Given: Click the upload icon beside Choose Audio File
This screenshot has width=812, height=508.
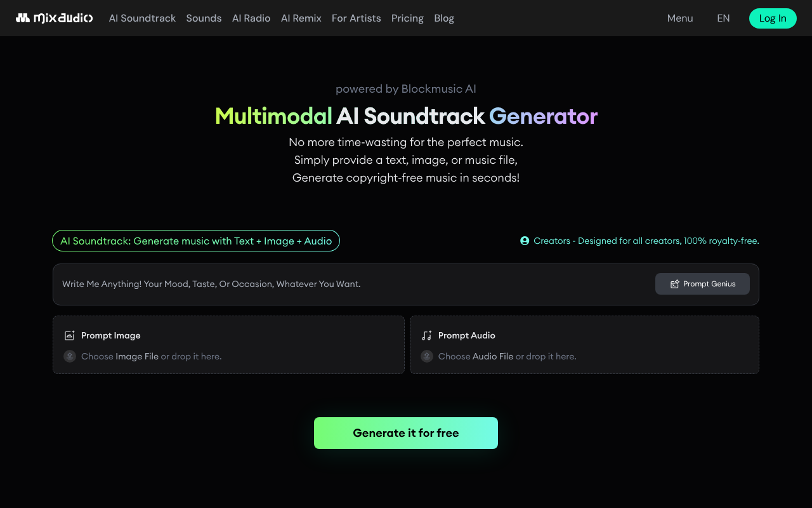Looking at the screenshot, I should tap(426, 356).
